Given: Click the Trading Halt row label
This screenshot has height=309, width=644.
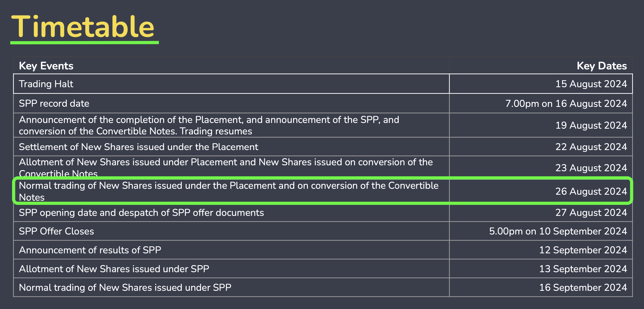Looking at the screenshot, I should (x=46, y=84).
